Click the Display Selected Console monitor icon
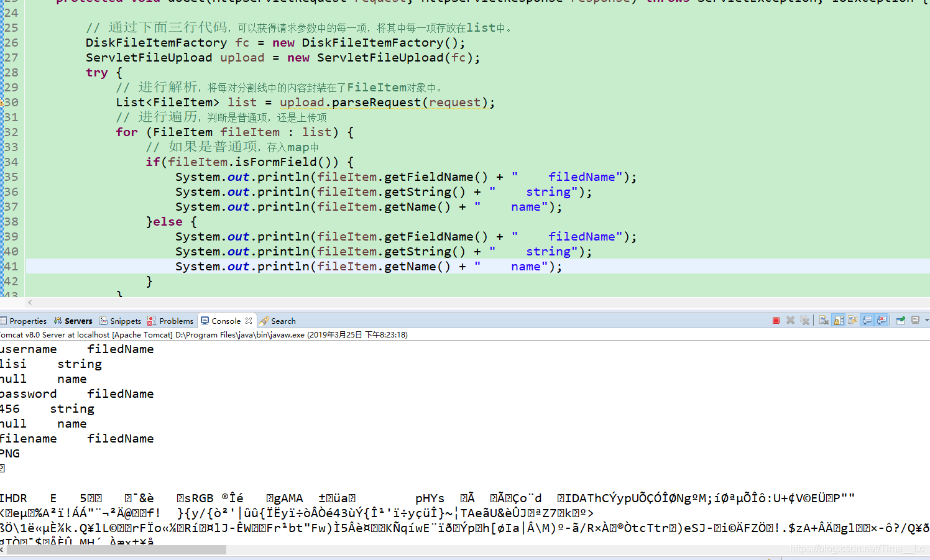 click(916, 320)
